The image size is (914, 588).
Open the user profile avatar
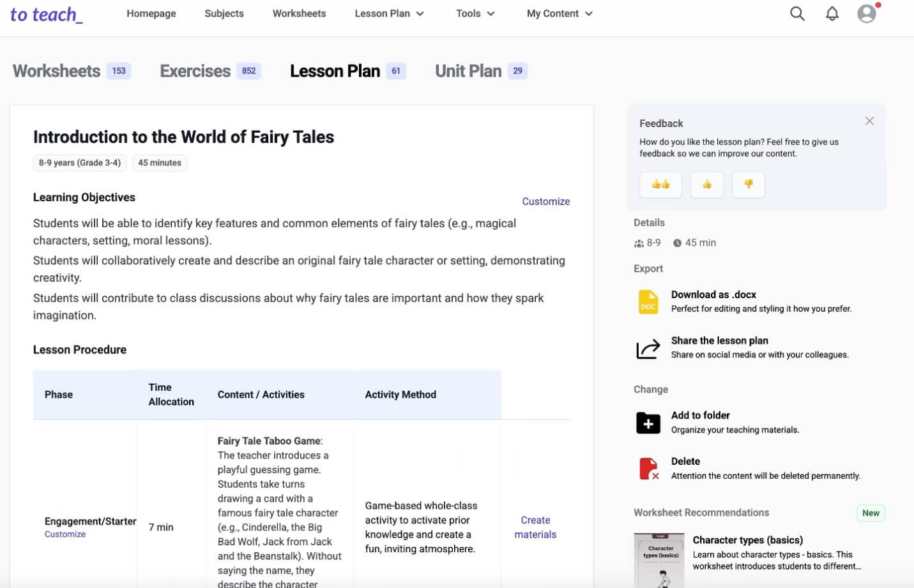867,13
